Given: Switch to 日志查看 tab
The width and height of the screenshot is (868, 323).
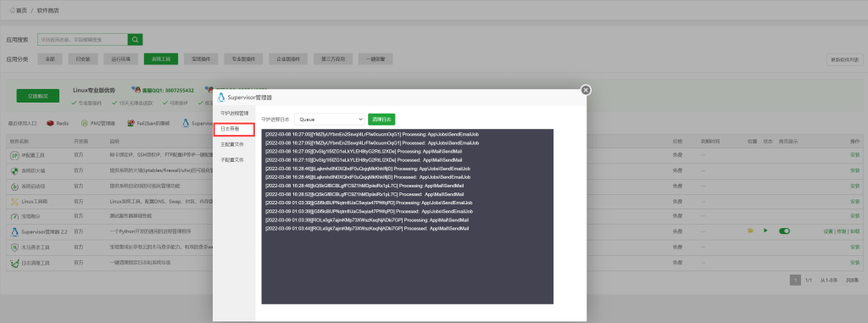Looking at the screenshot, I should (x=235, y=129).
